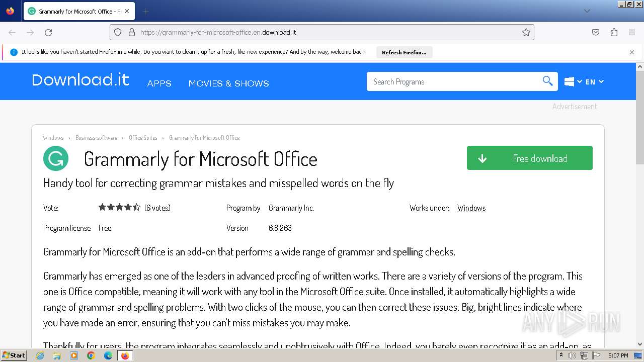Show hidden system tray icons
This screenshot has width=644, height=362.
(561, 355)
